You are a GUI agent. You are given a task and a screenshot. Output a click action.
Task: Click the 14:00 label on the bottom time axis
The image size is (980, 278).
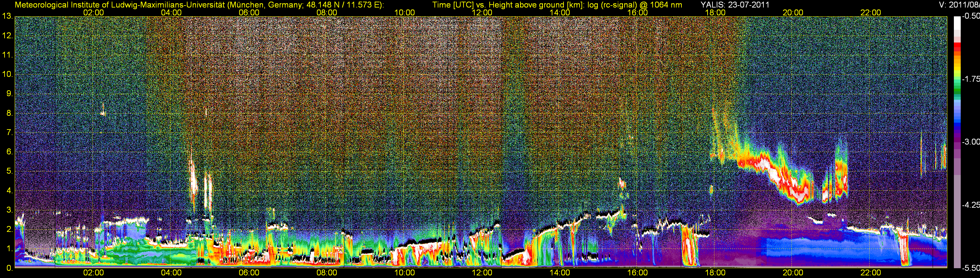(560, 273)
